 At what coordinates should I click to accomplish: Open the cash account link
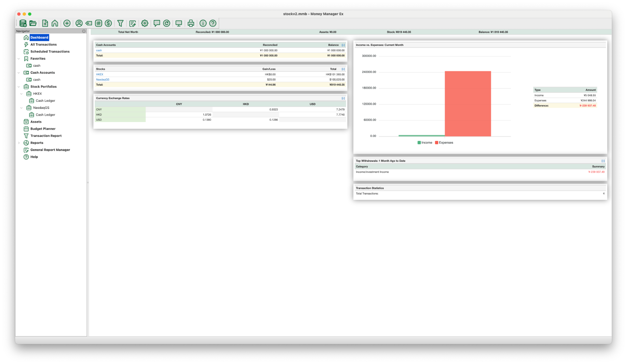coord(99,50)
